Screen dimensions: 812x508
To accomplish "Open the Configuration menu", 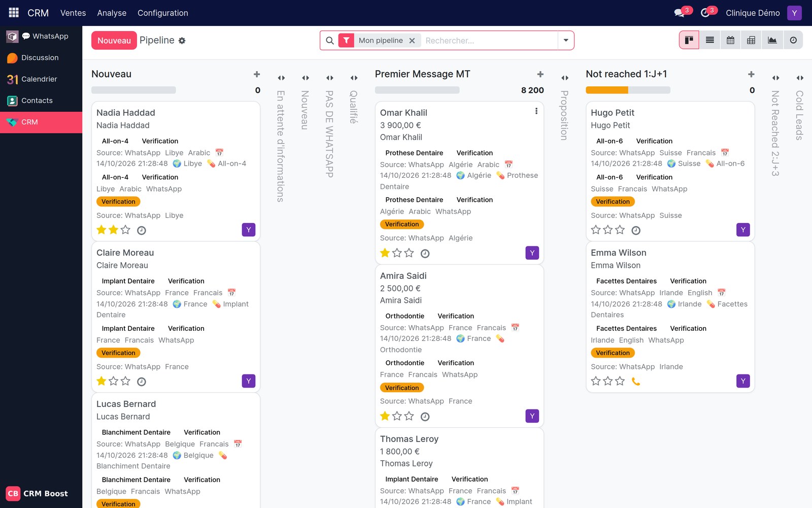I will [x=163, y=13].
